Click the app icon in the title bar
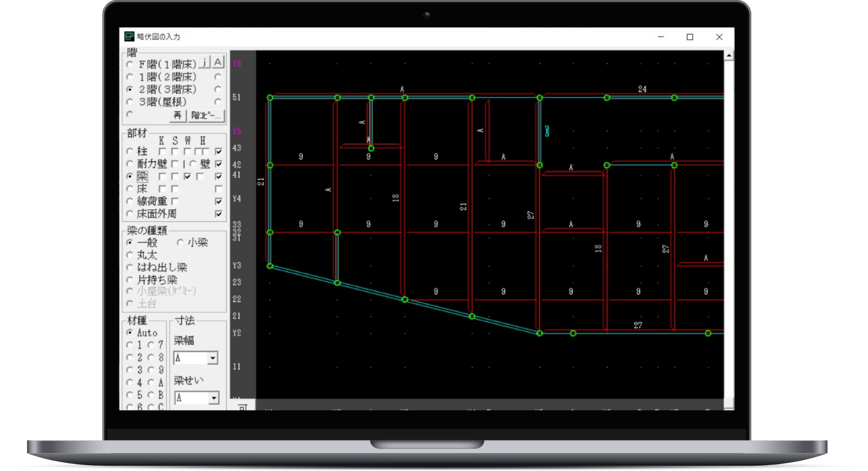 coord(129,36)
